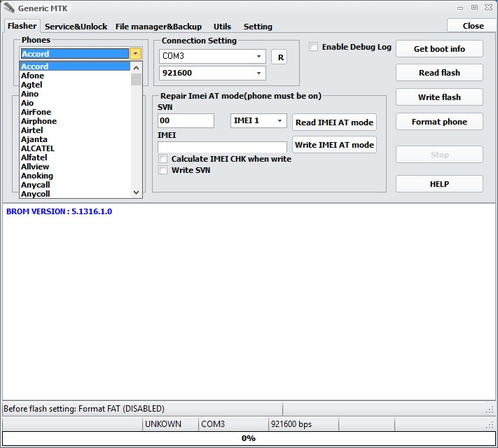Select Anoking in phones list
The width and height of the screenshot is (498, 448).
point(75,176)
